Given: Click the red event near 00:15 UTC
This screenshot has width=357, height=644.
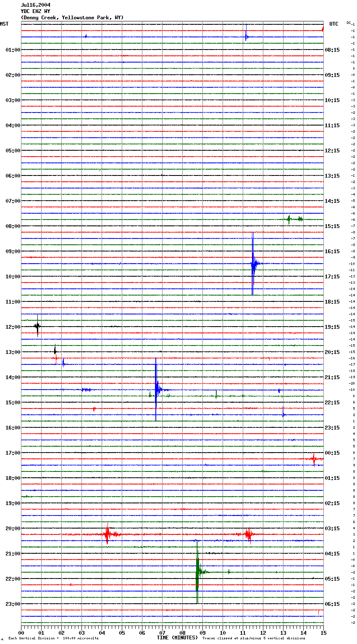Looking at the screenshot, I should 314,459.
